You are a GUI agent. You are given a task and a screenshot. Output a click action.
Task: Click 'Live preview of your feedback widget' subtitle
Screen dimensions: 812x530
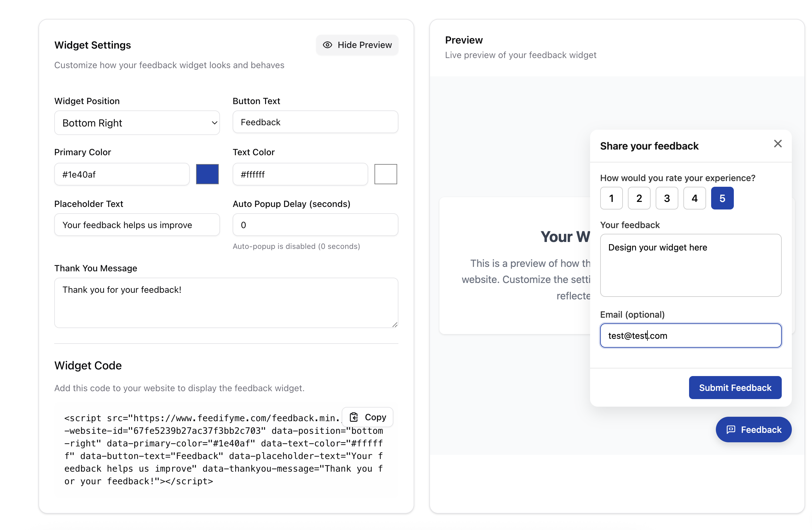520,55
